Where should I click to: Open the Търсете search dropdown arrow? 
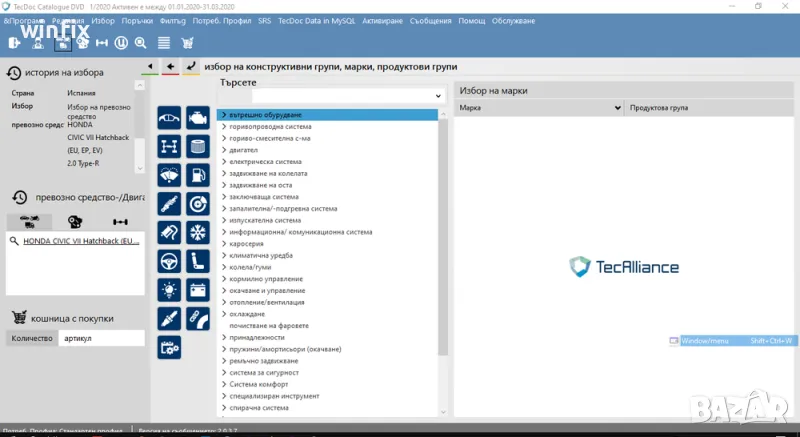[438, 96]
